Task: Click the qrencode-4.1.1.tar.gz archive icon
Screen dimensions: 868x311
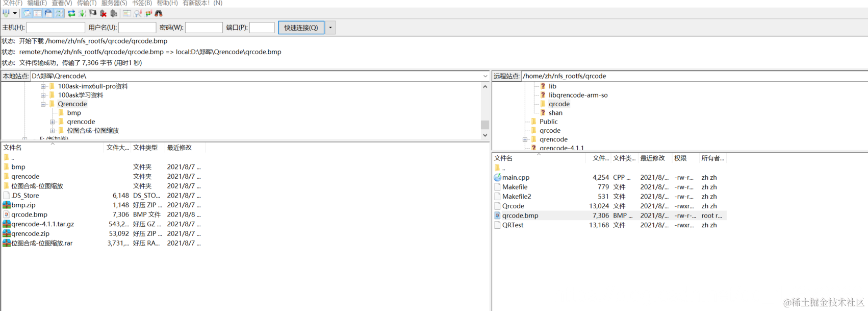Action: click(7, 224)
